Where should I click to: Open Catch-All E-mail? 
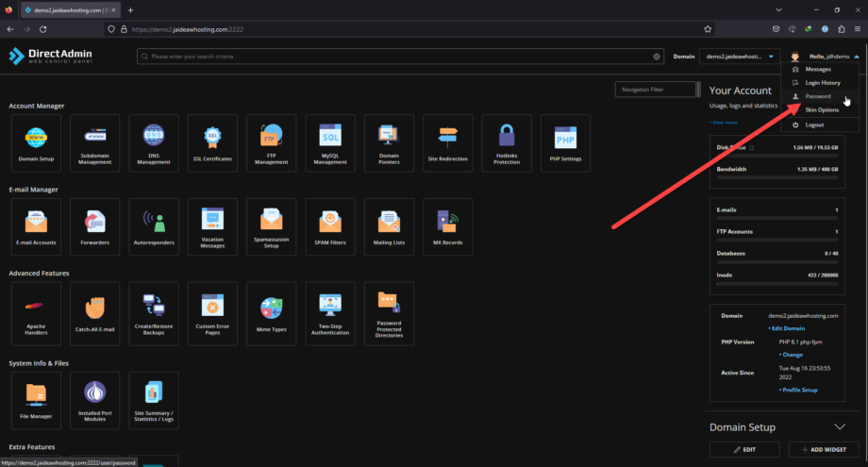tap(94, 314)
